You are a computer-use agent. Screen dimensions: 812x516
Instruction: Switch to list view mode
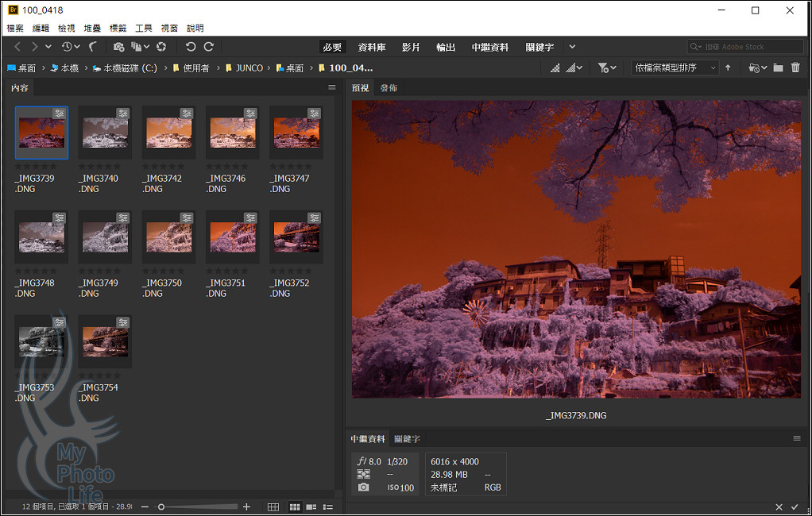[328, 506]
